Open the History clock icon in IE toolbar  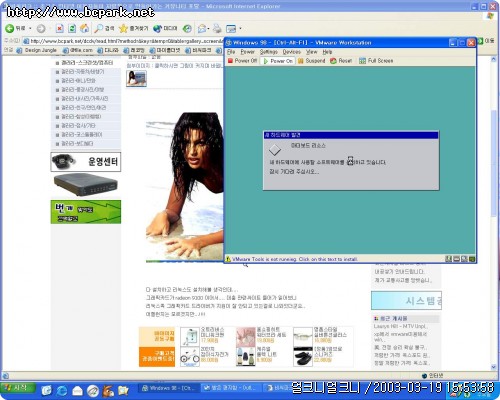(x=187, y=29)
